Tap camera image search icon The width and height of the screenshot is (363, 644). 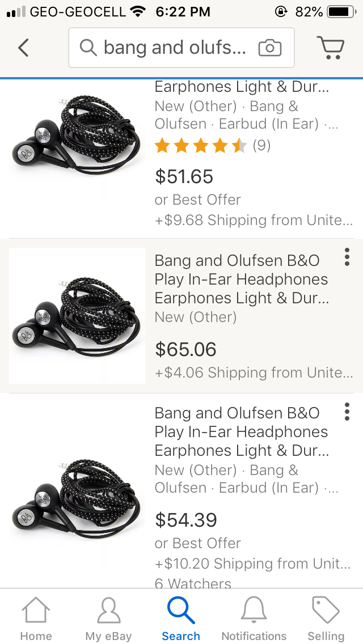pos(269,48)
